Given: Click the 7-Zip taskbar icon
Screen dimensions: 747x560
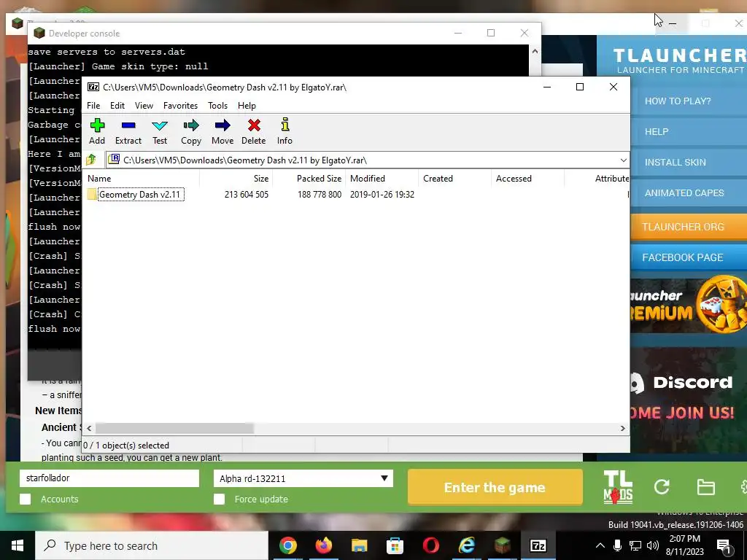Looking at the screenshot, I should pyautogui.click(x=538, y=545).
